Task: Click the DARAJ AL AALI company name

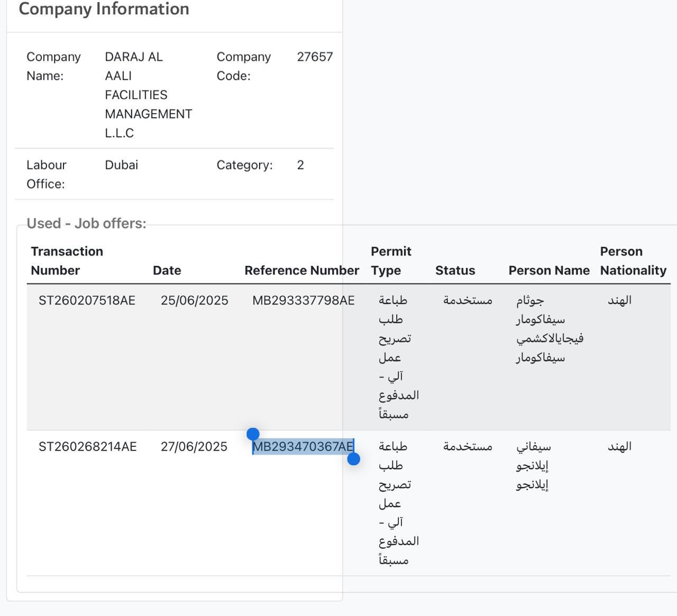Action: click(x=148, y=95)
